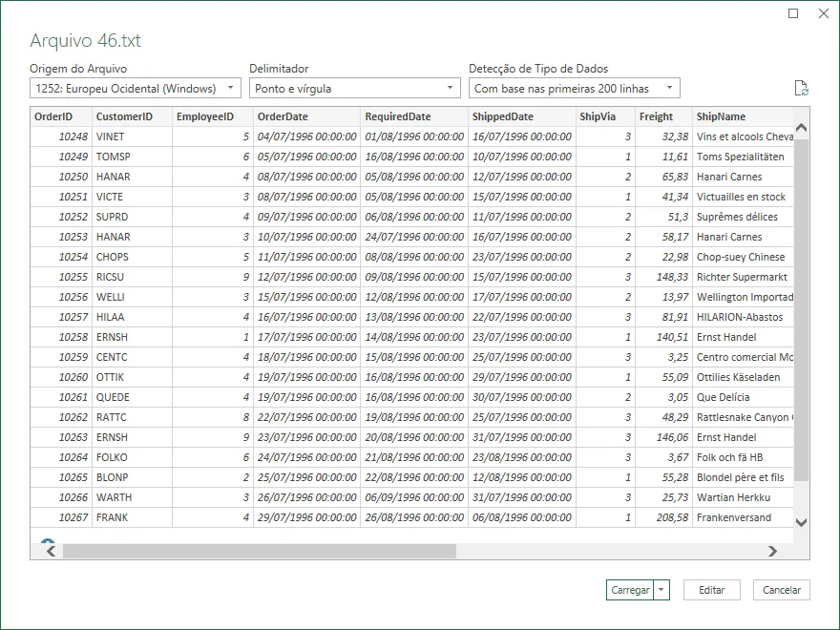Image resolution: width=840 pixels, height=630 pixels.
Task: Select the ShipName column header
Action: 743,116
